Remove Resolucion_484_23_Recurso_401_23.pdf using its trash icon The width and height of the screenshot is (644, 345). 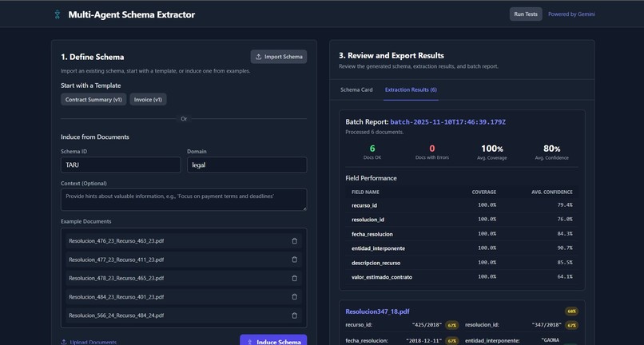[294, 296]
